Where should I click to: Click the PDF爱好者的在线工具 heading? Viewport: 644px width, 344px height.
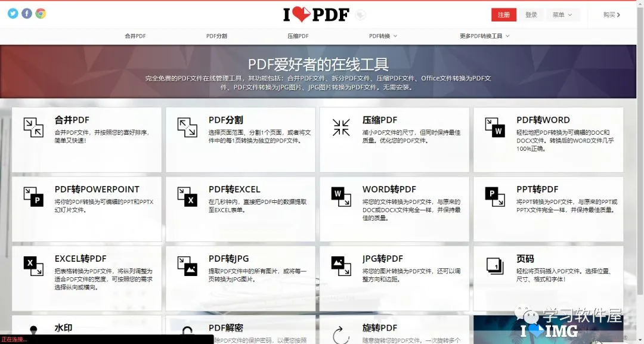318,64
